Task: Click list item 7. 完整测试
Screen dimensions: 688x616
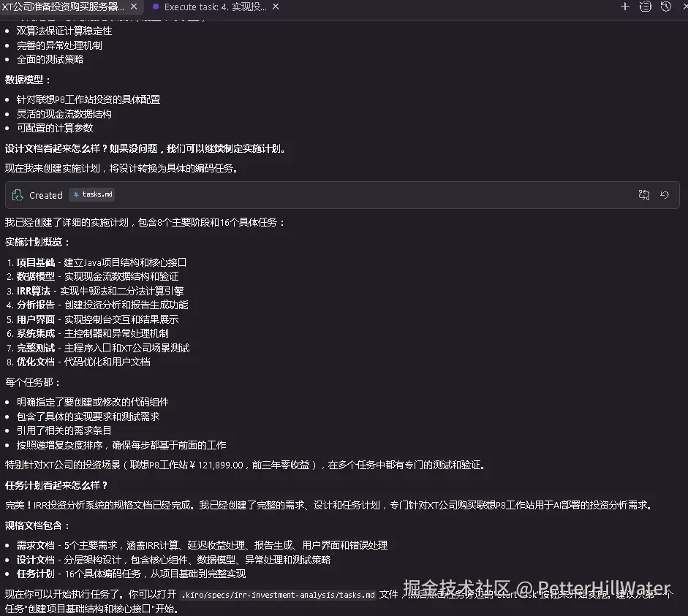Action: pyautogui.click(x=98, y=348)
